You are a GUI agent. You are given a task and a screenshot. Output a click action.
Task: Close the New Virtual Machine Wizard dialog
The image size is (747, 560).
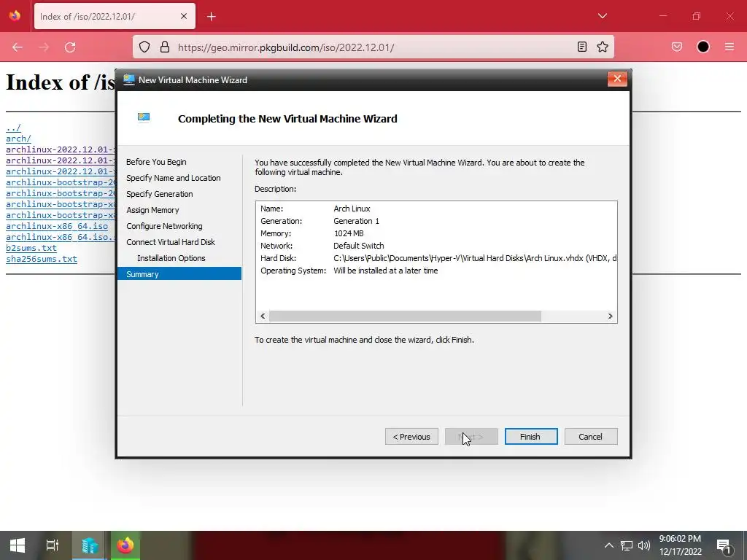(x=617, y=79)
